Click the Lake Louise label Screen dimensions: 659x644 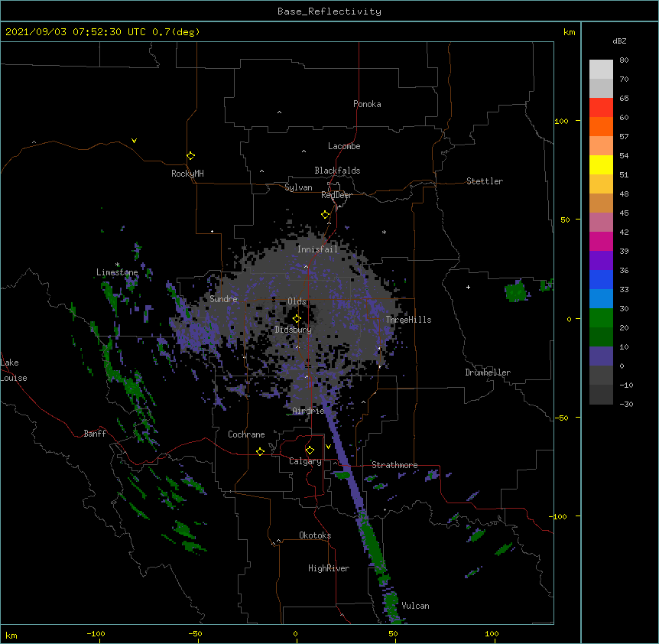13,370
